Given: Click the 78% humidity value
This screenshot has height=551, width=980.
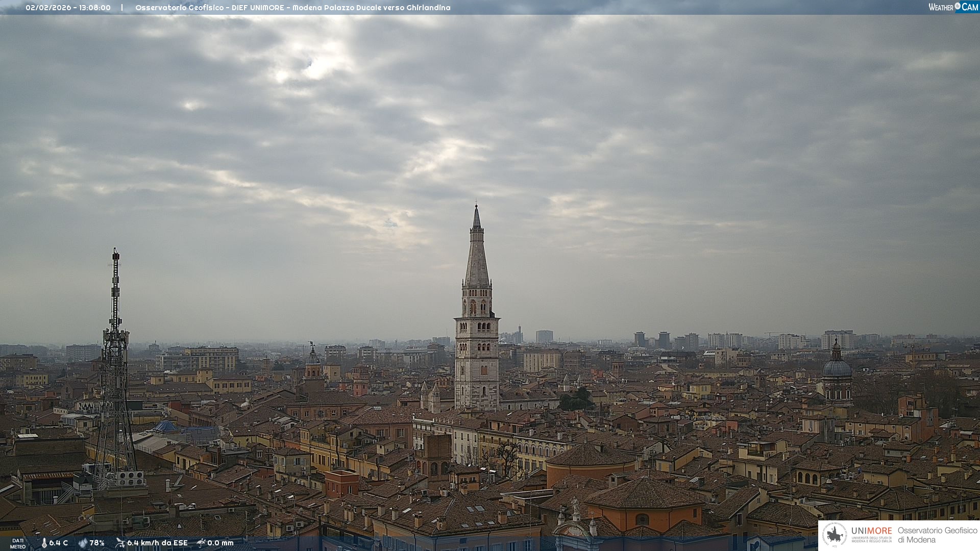Looking at the screenshot, I should [97, 543].
